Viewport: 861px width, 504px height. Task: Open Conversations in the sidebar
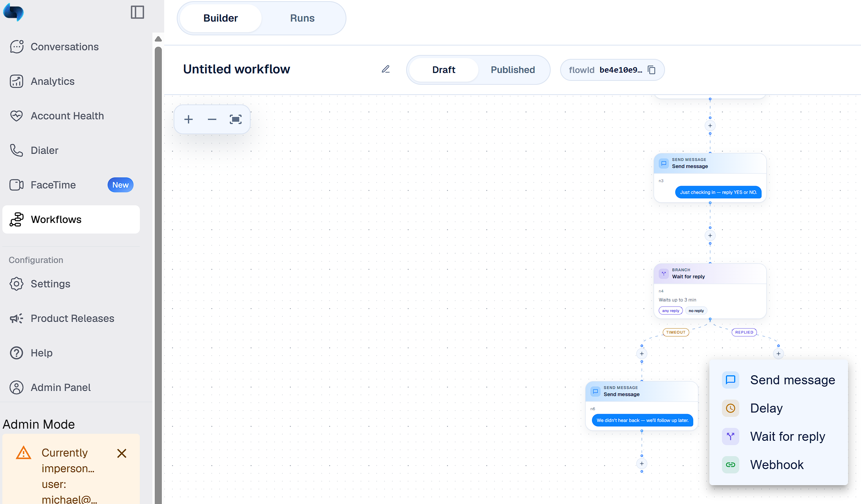[x=71, y=47]
